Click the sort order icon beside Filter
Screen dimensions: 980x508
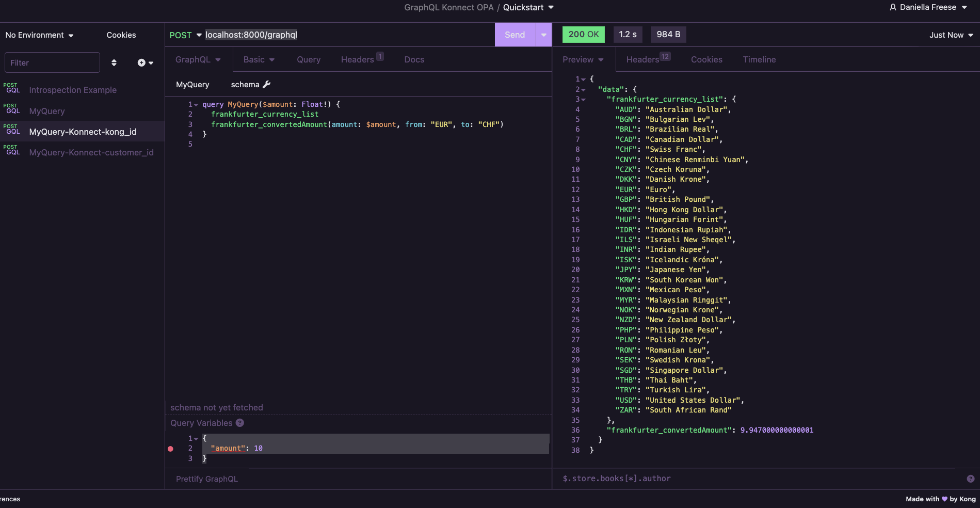(x=114, y=62)
